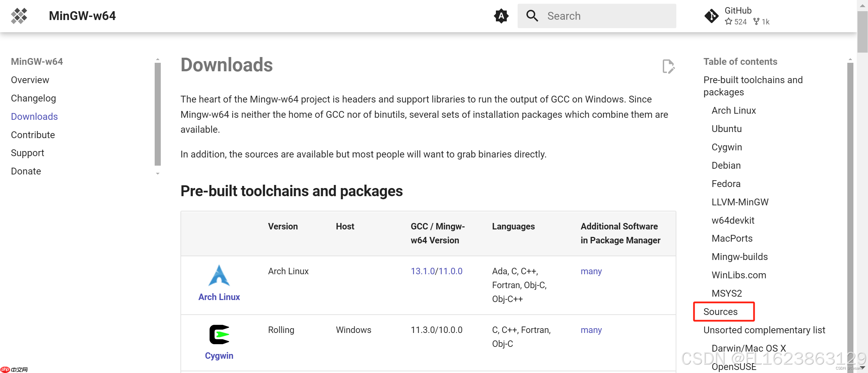Click the main page vertical scrollbar thumb
Screen dimensions: 868x373
tap(862, 32)
